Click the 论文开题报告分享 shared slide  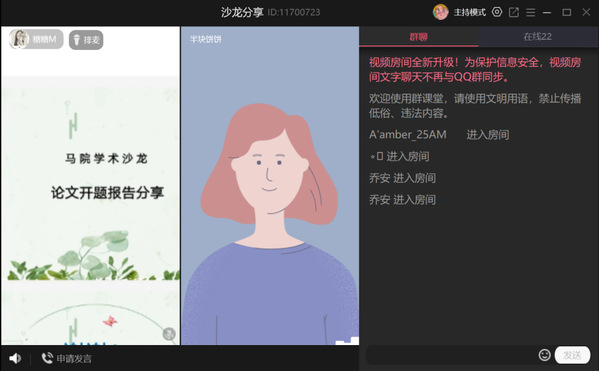pyautogui.click(x=90, y=186)
